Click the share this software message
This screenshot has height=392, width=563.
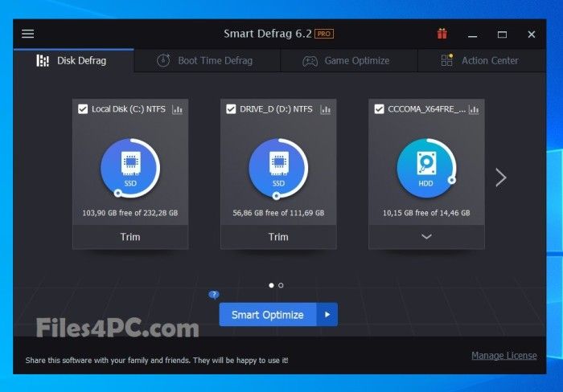coord(157,360)
